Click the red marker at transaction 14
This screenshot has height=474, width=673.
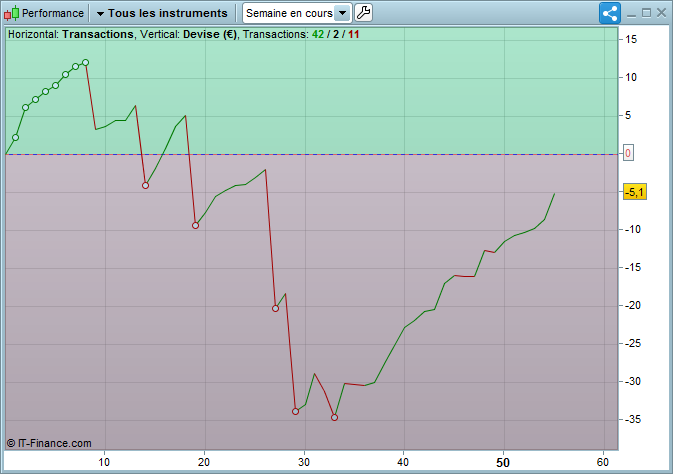coord(146,185)
